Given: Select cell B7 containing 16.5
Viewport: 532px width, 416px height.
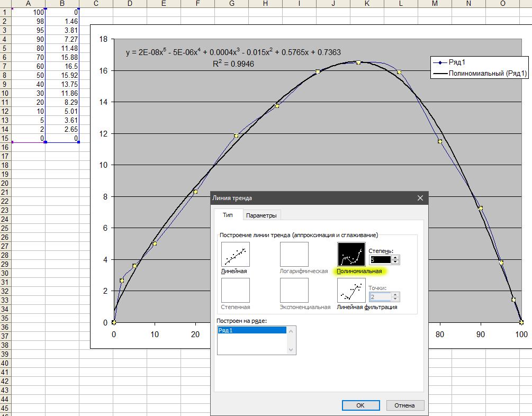Looking at the screenshot, I should [62, 66].
